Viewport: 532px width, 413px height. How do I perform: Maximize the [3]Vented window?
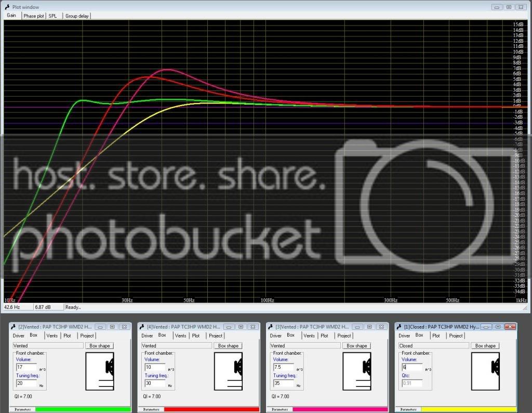point(369,327)
